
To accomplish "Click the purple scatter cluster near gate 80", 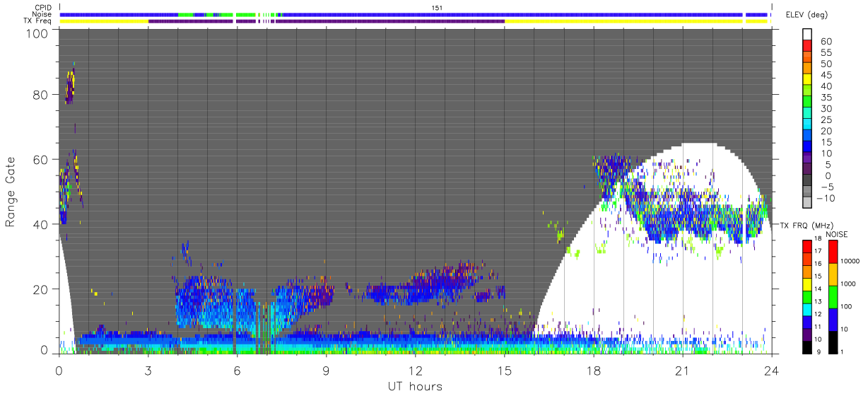I will click(x=69, y=87).
